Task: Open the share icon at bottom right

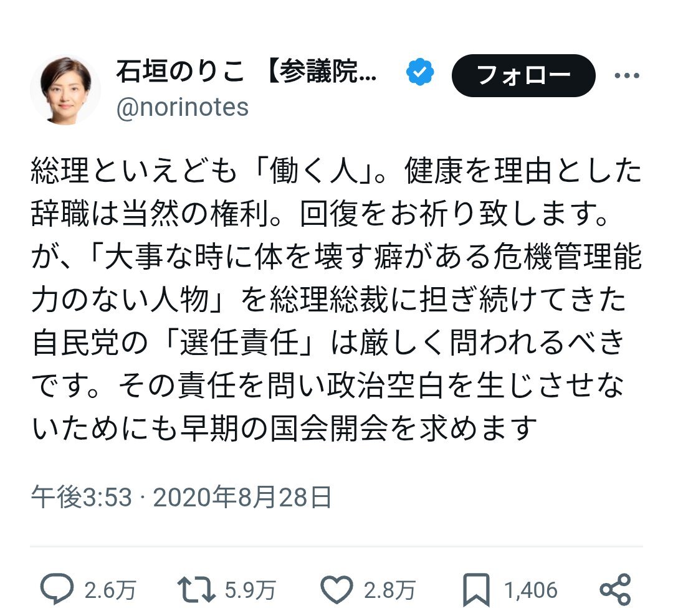Action: (x=615, y=590)
